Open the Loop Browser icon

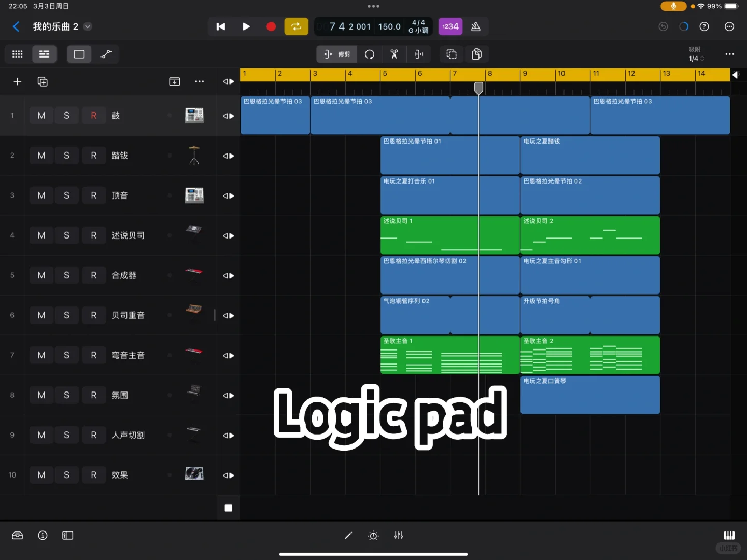click(17, 535)
